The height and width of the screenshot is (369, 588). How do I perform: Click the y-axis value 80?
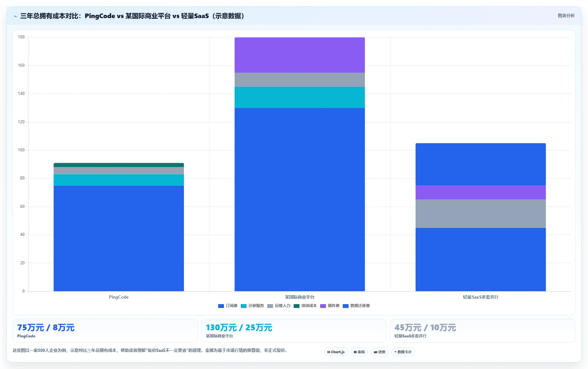pos(22,178)
